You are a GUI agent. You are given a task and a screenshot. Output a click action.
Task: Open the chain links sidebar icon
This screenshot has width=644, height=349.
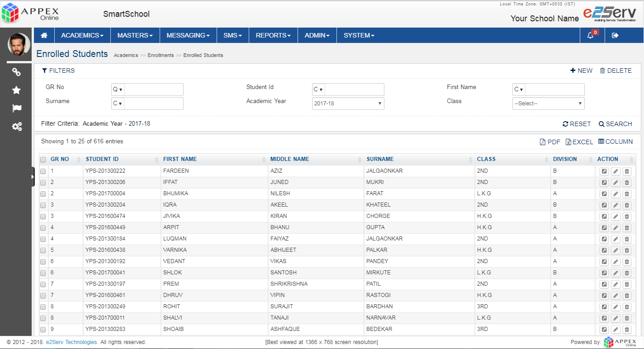[16, 72]
